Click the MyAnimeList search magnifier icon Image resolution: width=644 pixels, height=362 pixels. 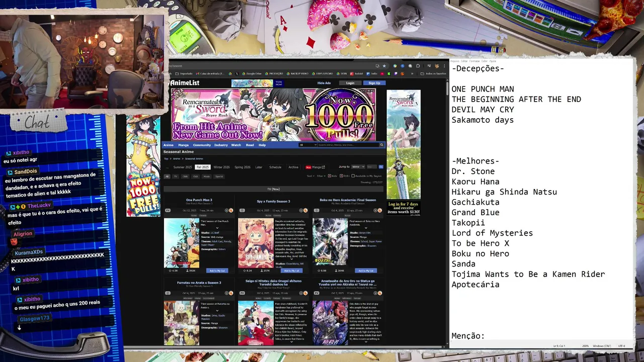pyautogui.click(x=381, y=145)
